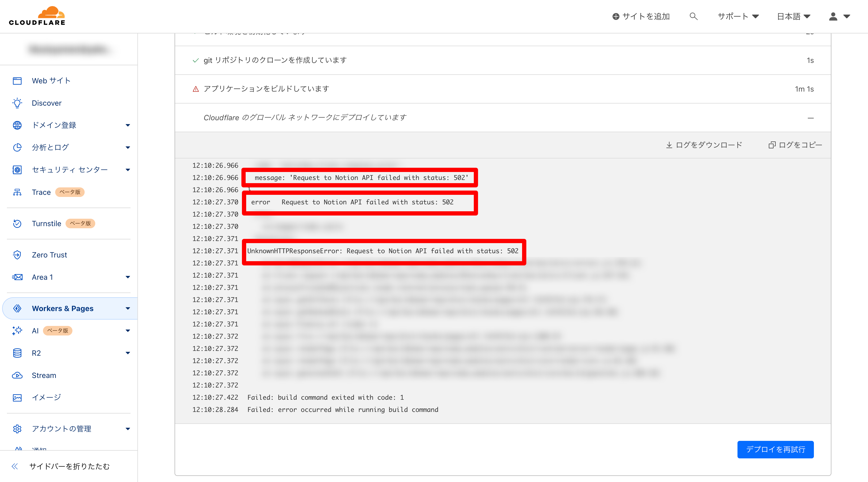The image size is (868, 482).
Task: Open the サポート dropdown
Action: point(738,16)
